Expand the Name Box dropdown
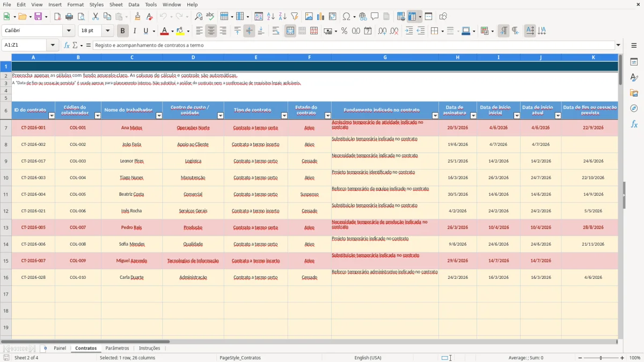 pyautogui.click(x=53, y=45)
